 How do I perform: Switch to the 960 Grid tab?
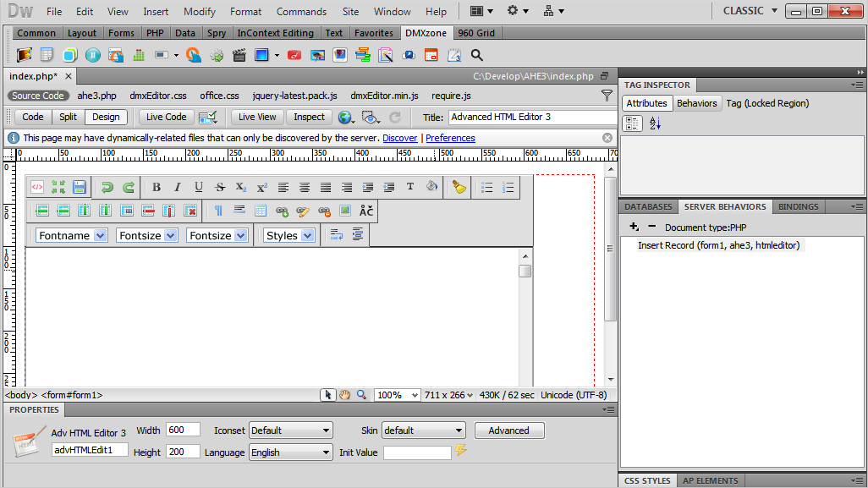pyautogui.click(x=476, y=33)
